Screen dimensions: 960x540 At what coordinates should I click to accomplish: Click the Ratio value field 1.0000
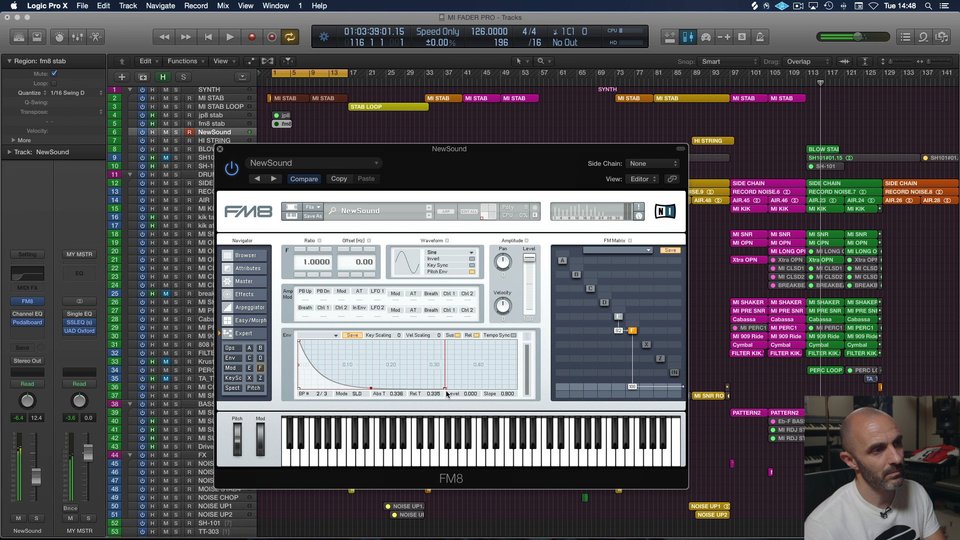[313, 262]
